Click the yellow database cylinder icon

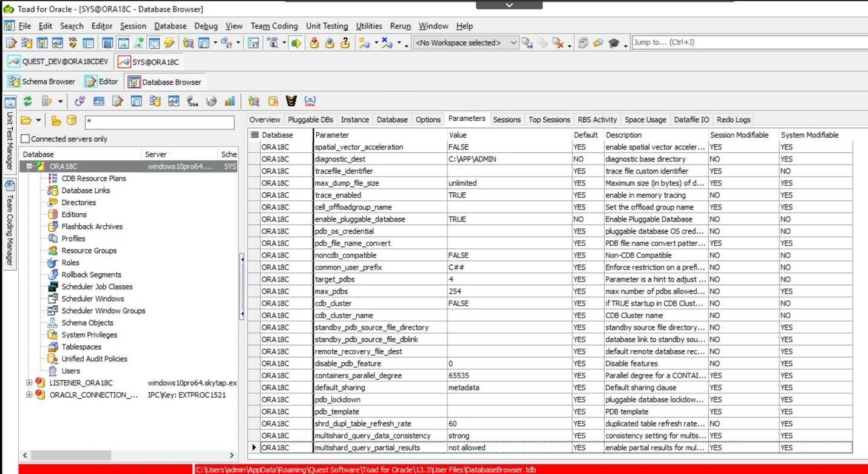pyautogui.click(x=72, y=121)
